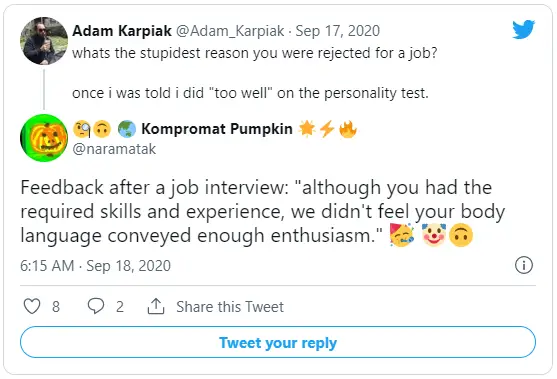
Task: Select the Share this Tweet link
Action: (230, 307)
